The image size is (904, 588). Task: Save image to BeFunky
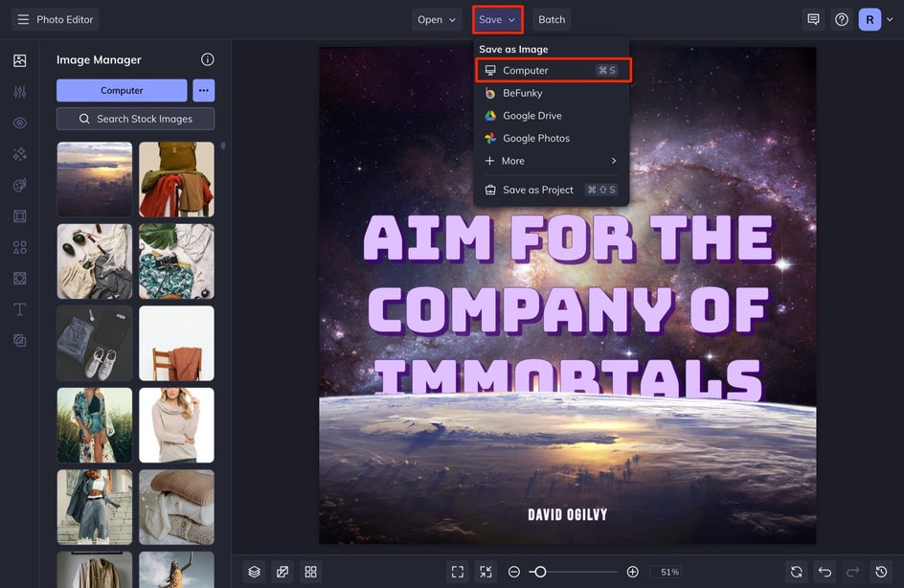pyautogui.click(x=552, y=93)
